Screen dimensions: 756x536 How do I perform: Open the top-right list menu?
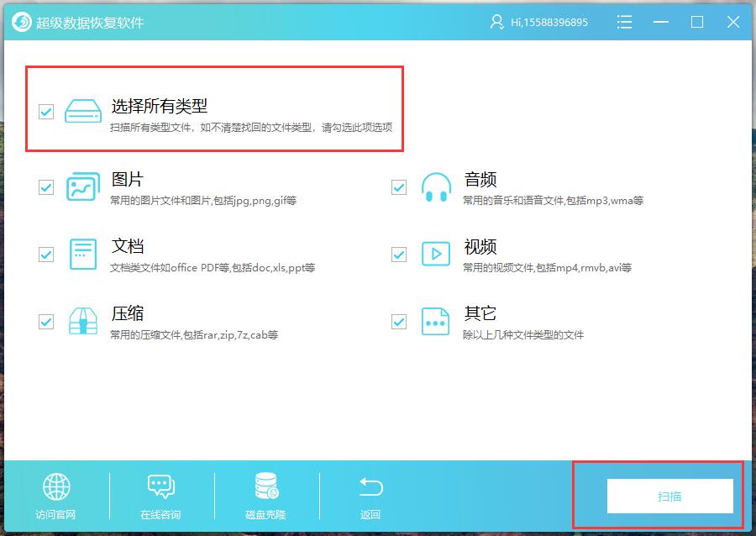pos(625,22)
